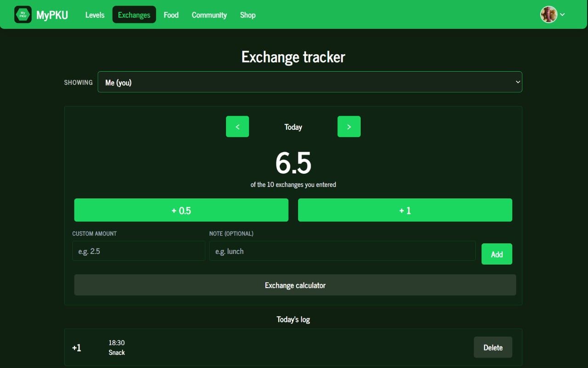Add 0.5 exchange with the quick button
The height and width of the screenshot is (368, 588).
point(181,210)
